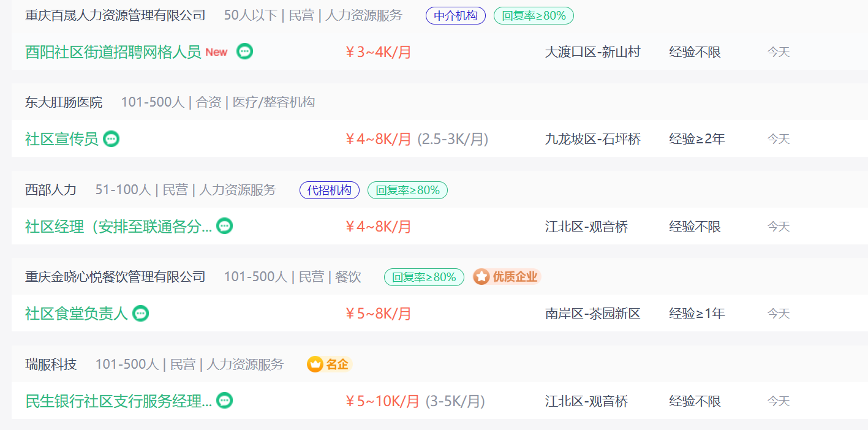Image resolution: width=868 pixels, height=430 pixels.
Task: Click the red New label icon
Action: coord(216,52)
